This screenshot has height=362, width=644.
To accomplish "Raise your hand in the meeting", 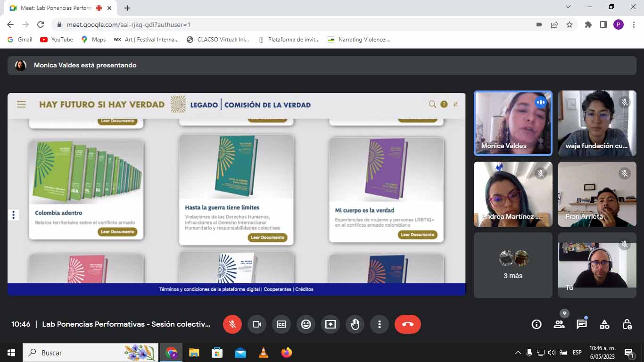I will pos(355,324).
